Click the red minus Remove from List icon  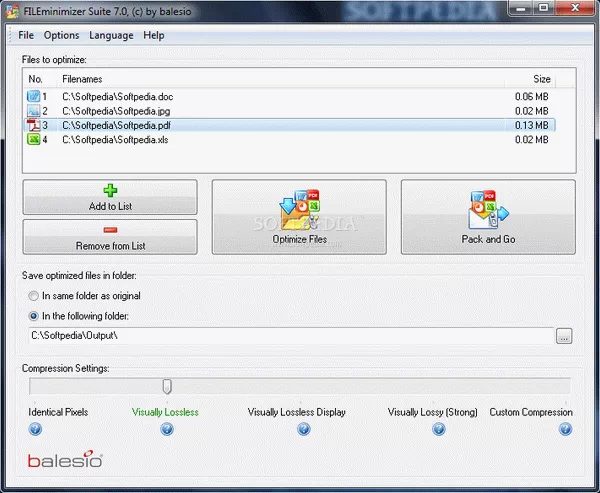[110, 230]
